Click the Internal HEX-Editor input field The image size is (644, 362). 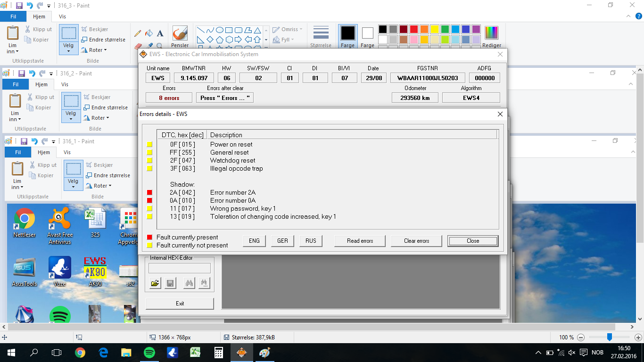(x=180, y=268)
